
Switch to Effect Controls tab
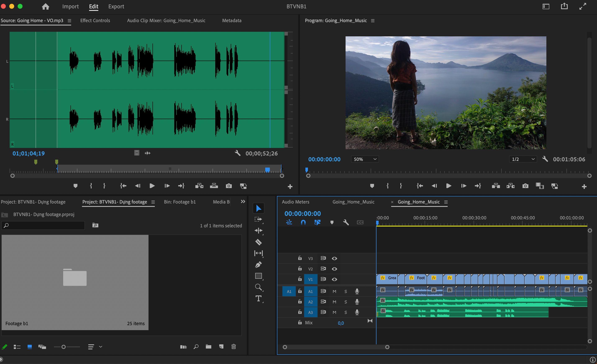[95, 20]
